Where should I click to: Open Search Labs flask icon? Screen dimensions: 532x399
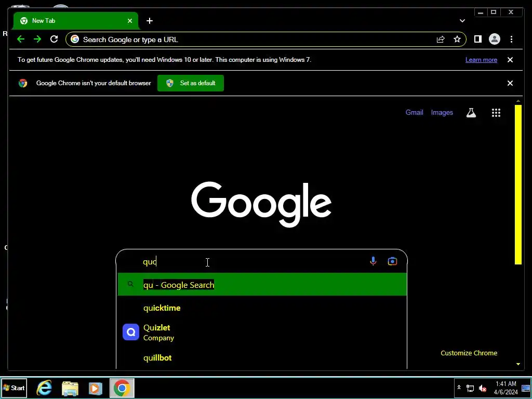[x=471, y=113]
